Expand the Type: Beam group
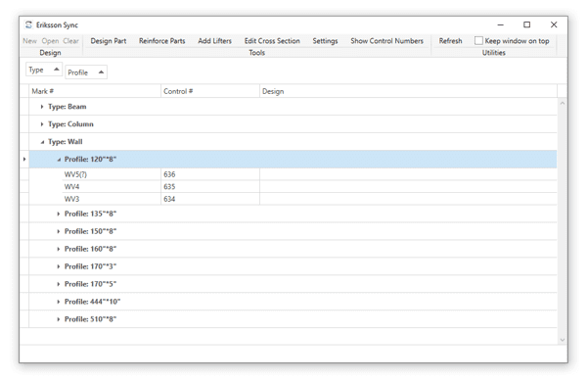This screenshot has width=588, height=382. point(42,107)
